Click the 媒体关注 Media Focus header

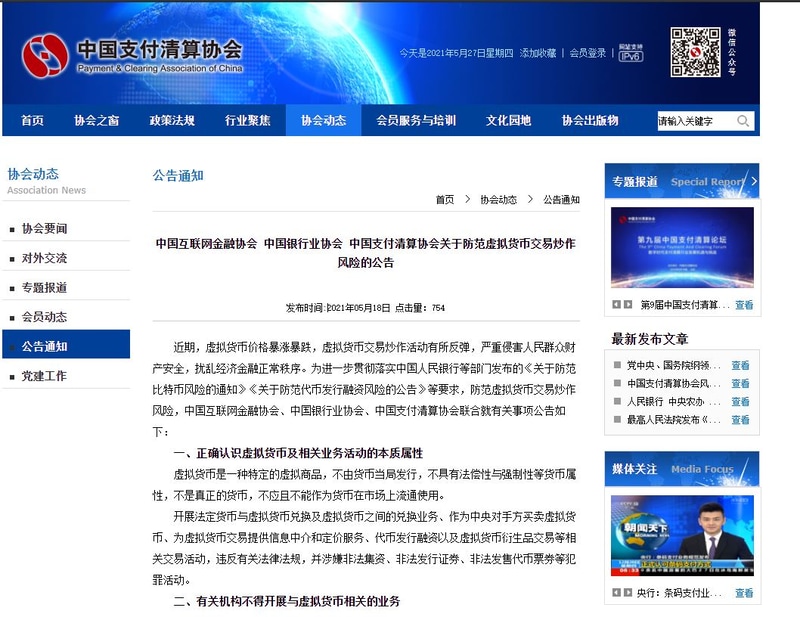pos(682,469)
